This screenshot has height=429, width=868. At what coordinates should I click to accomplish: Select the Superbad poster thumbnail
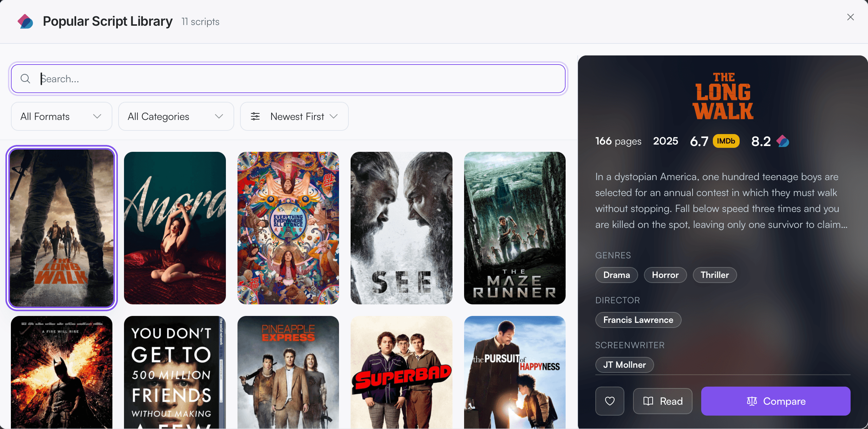tap(401, 372)
